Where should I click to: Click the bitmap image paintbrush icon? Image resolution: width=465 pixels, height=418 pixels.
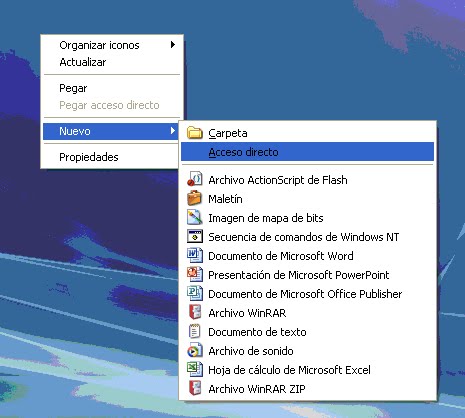(195, 217)
